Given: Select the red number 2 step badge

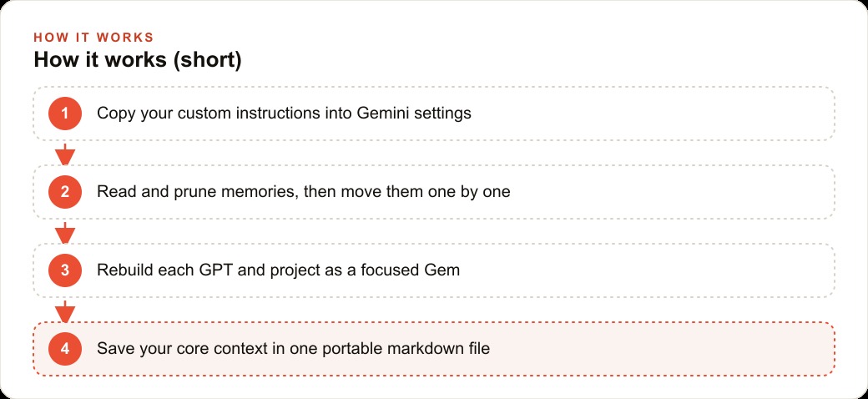Looking at the screenshot, I should click(x=65, y=192).
